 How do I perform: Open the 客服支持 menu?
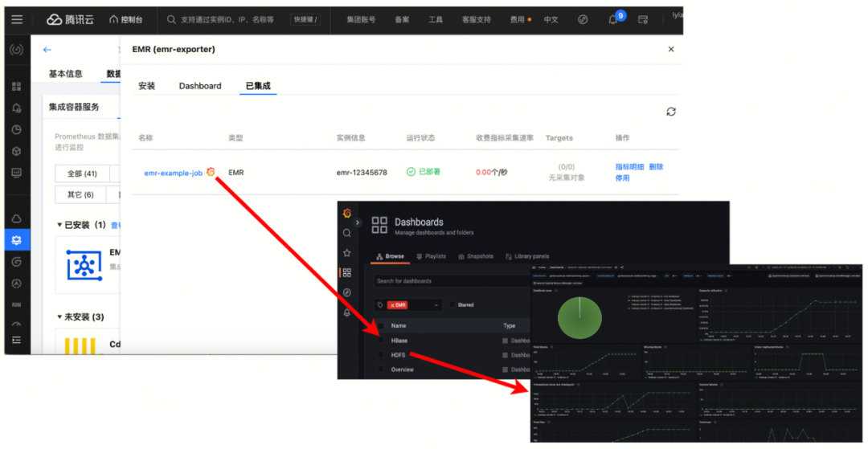476,19
